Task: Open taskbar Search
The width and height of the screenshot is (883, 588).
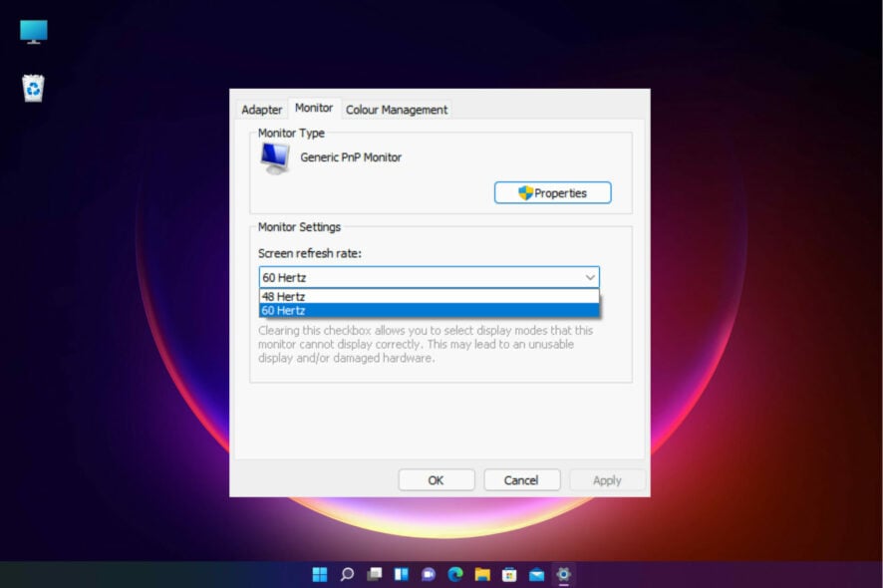Action: (x=347, y=574)
